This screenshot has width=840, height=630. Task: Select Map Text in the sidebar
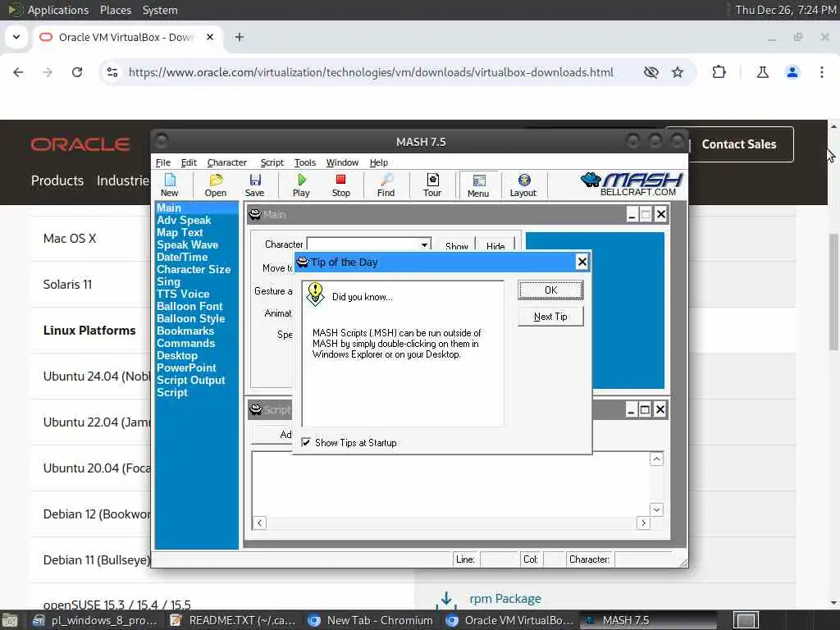[180, 232]
